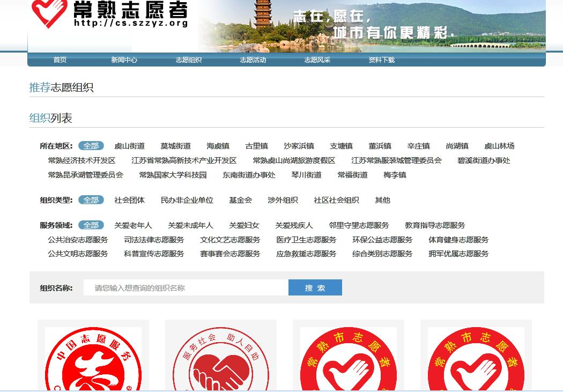Viewport: 563px width, 392px height.
Task: Filter organizations by 辛庄镇
Action: click(x=419, y=146)
